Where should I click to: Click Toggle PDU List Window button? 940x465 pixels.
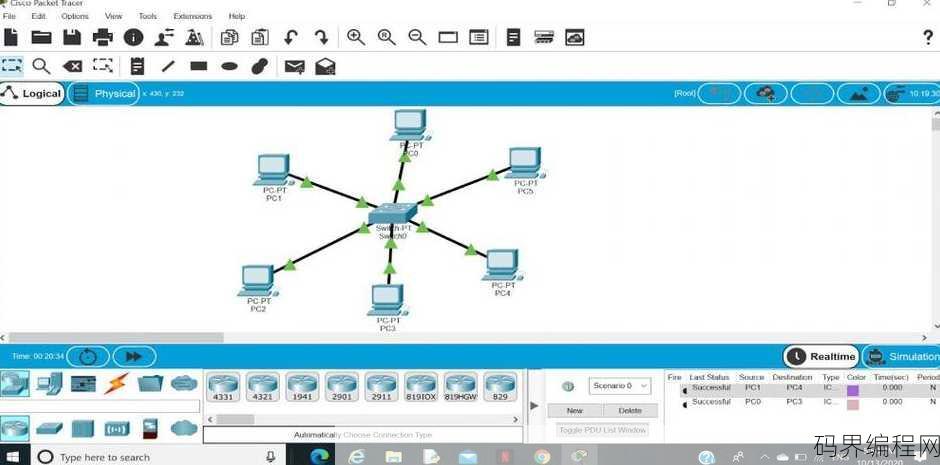click(x=602, y=430)
